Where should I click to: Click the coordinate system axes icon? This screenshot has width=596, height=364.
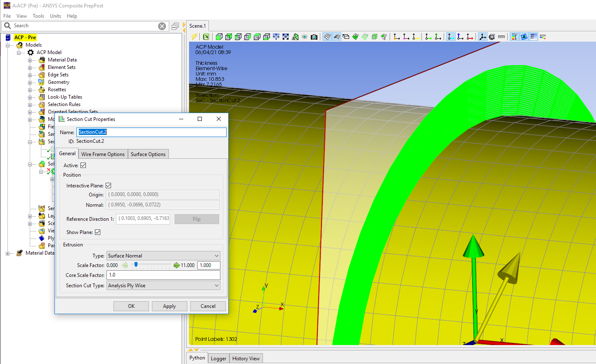click(482, 37)
